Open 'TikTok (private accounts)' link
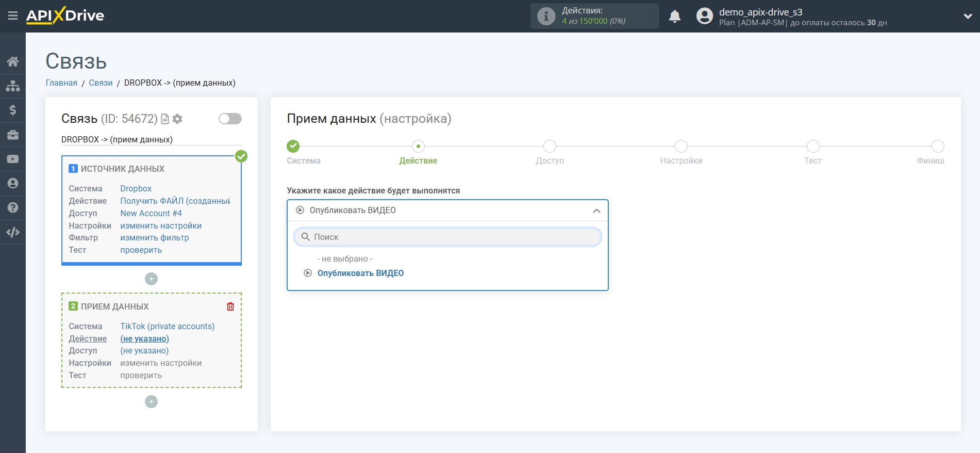Screen dimensions: 980x453 tap(168, 326)
